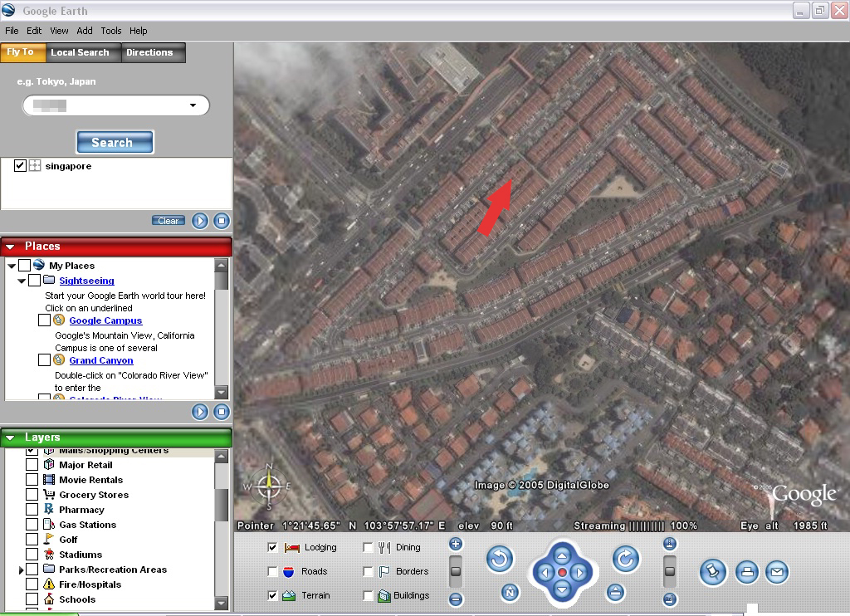850x616 pixels.
Task: Collapse the Places panel
Action: pos(10,247)
